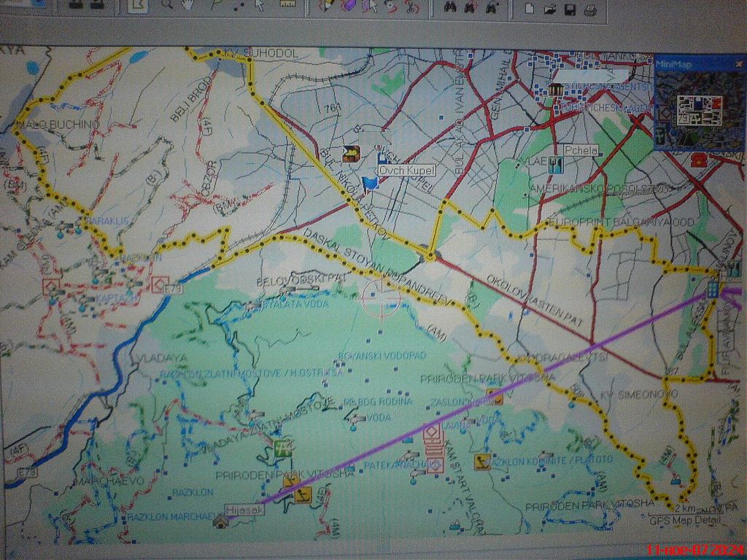Select the purple Track Erase tool
The height and width of the screenshot is (560, 747).
(349, 6)
